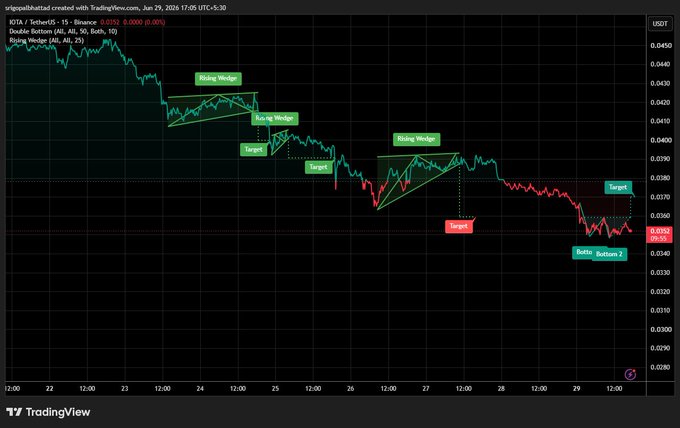Click the Rising Wedge label above Jun 27 pattern
Screen dimensions: 680x428
click(416, 139)
